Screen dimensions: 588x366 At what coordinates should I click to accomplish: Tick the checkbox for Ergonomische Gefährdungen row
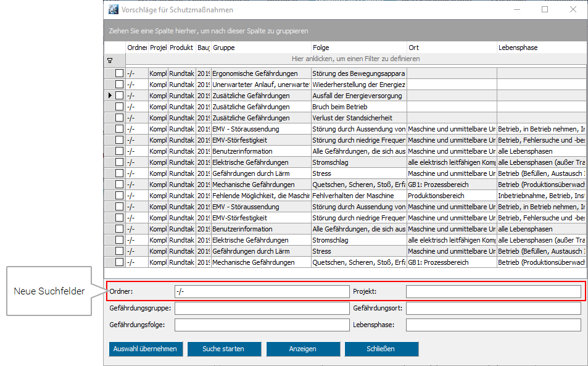point(119,73)
